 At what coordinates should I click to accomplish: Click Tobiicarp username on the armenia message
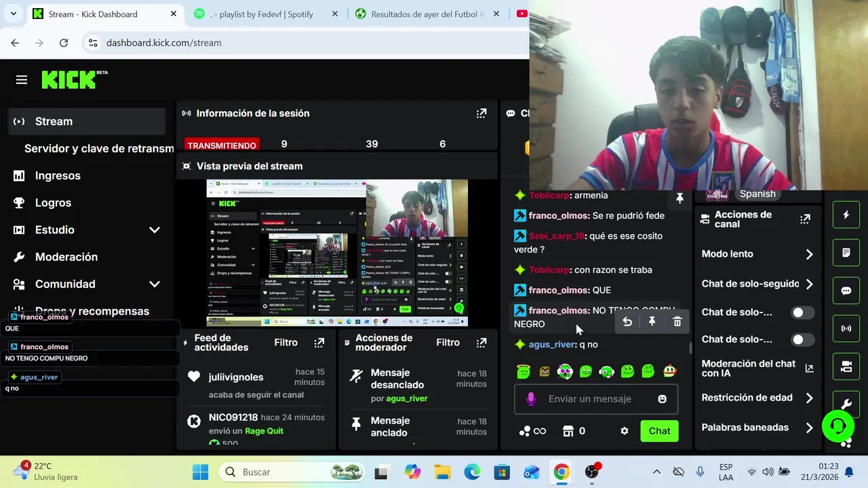pyautogui.click(x=549, y=195)
